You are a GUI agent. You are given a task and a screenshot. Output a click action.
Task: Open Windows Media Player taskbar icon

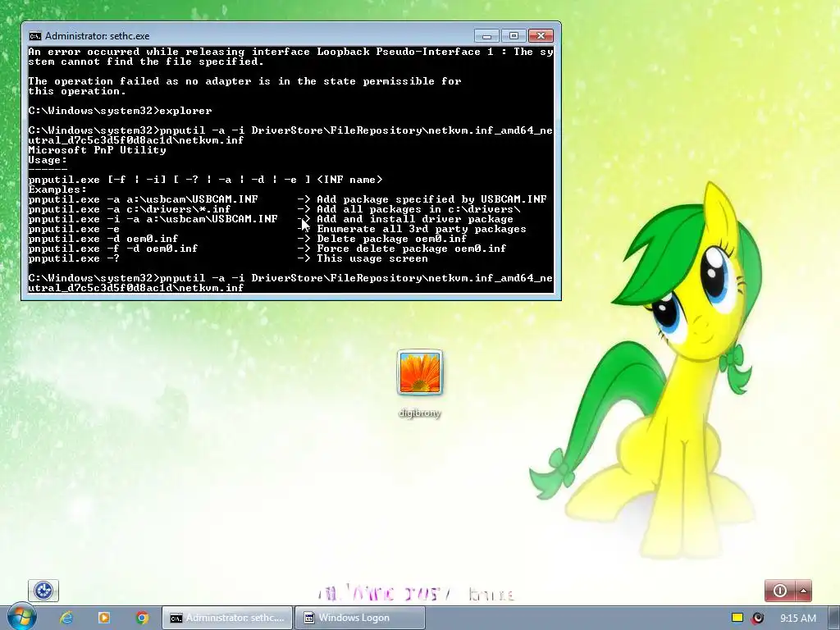104,618
